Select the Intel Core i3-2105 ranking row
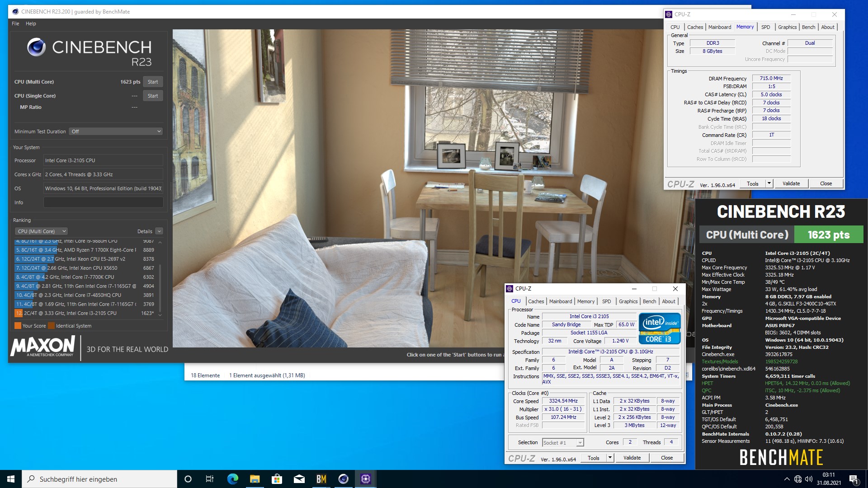Image resolution: width=868 pixels, height=488 pixels. point(85,313)
